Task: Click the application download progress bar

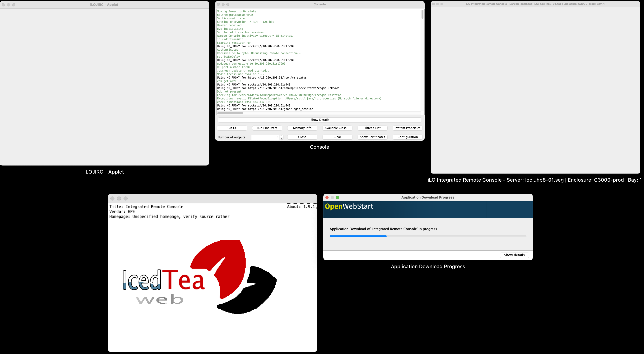Action: pos(428,236)
